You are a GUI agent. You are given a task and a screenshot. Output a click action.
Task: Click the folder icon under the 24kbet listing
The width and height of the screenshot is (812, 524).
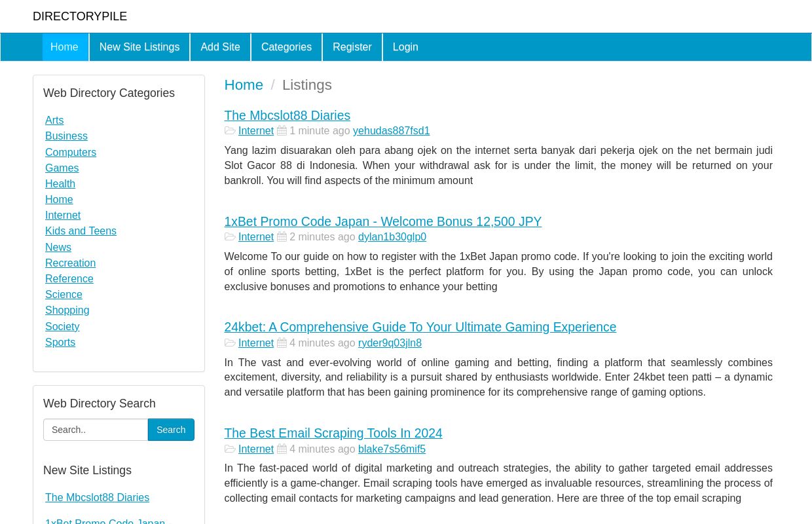pos(230,343)
